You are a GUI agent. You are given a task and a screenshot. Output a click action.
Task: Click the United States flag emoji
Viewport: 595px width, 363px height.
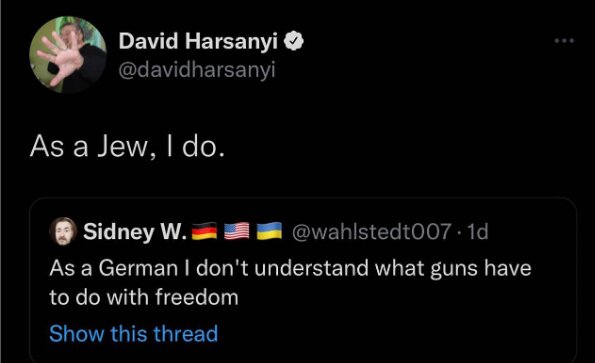(236, 231)
